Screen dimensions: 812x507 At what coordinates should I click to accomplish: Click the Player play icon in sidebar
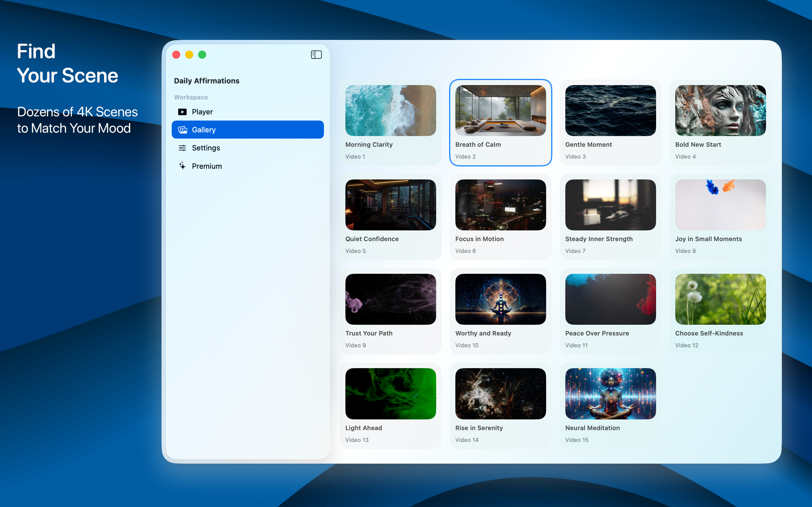coord(182,112)
